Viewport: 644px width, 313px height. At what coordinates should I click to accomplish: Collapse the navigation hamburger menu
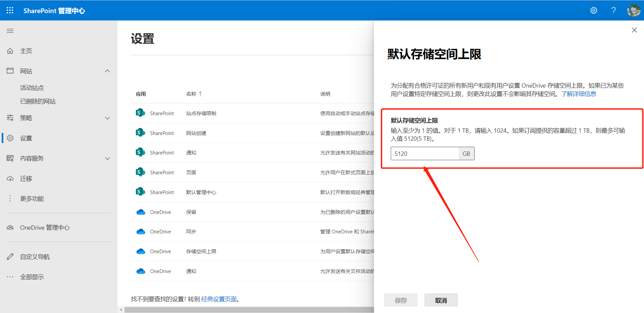click(x=10, y=31)
